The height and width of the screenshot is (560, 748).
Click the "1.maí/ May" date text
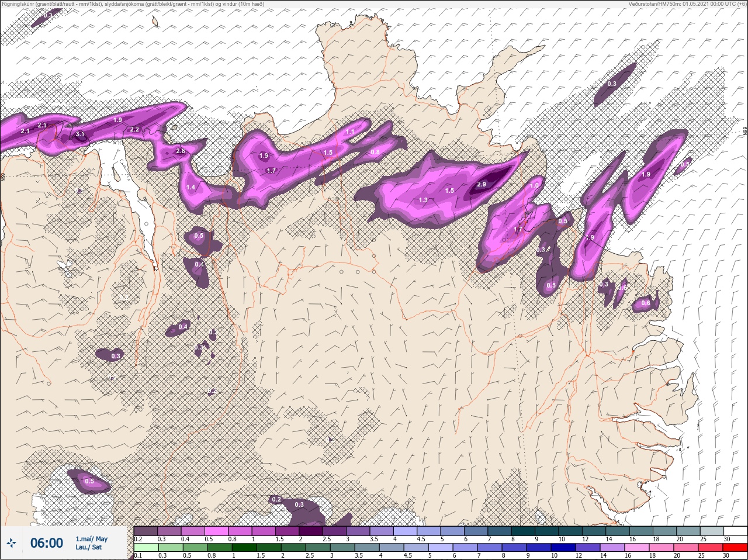pyautogui.click(x=91, y=539)
